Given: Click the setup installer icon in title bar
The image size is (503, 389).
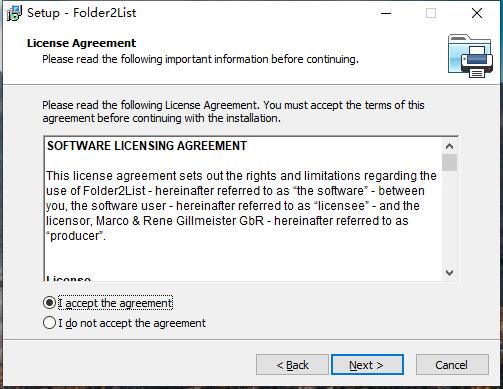Looking at the screenshot, I should 14,13.
